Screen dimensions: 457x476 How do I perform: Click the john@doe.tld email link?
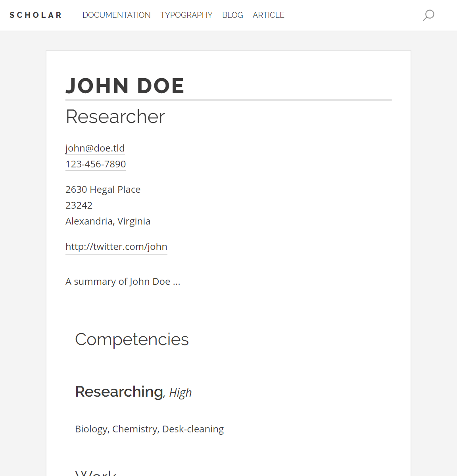(95, 148)
